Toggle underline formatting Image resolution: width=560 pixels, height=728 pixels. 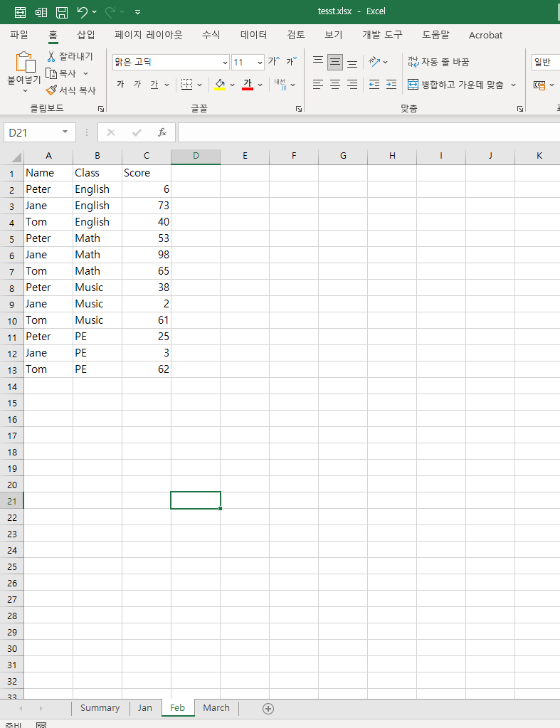click(x=154, y=85)
